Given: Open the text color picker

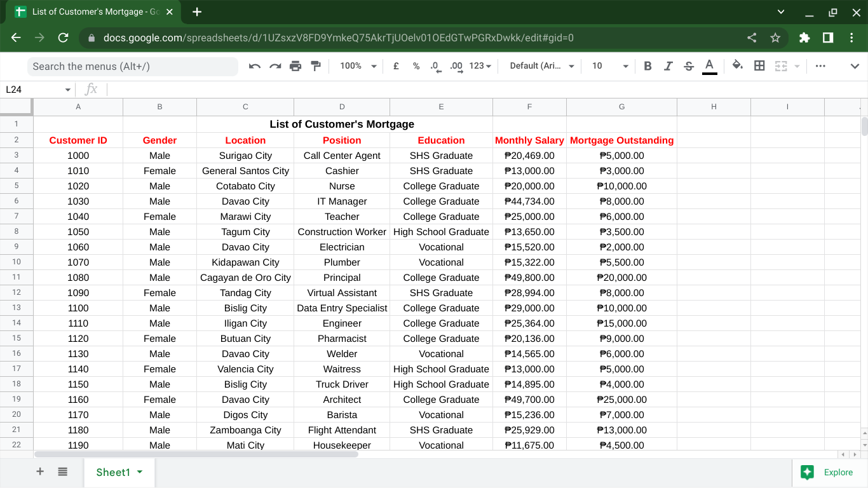Looking at the screenshot, I should (x=710, y=66).
